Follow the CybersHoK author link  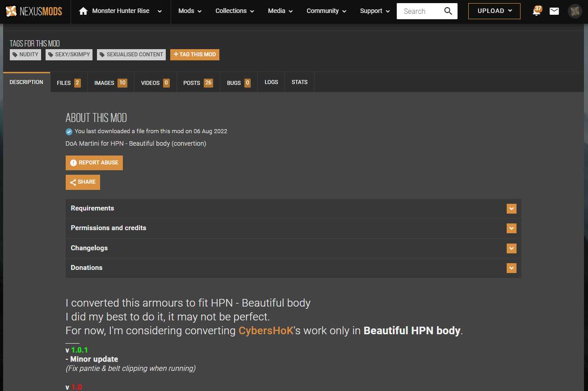coord(266,331)
